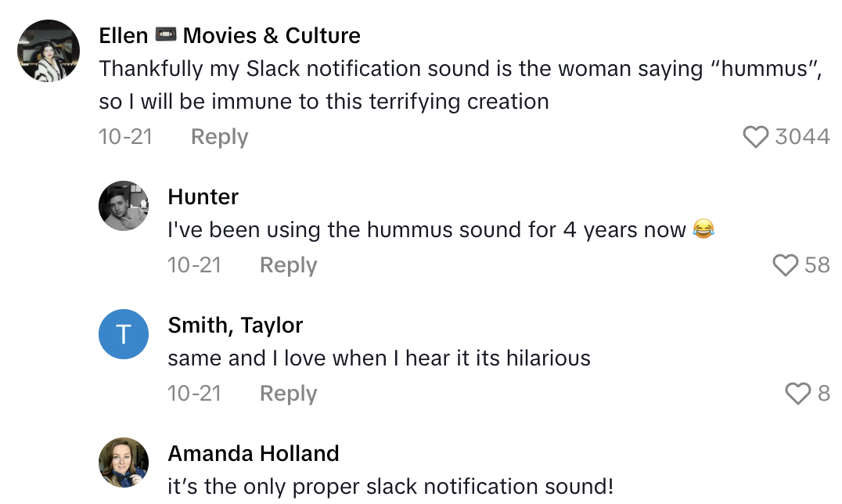842x504 pixels.
Task: Visit the Smith, Taylor username link
Action: (235, 325)
